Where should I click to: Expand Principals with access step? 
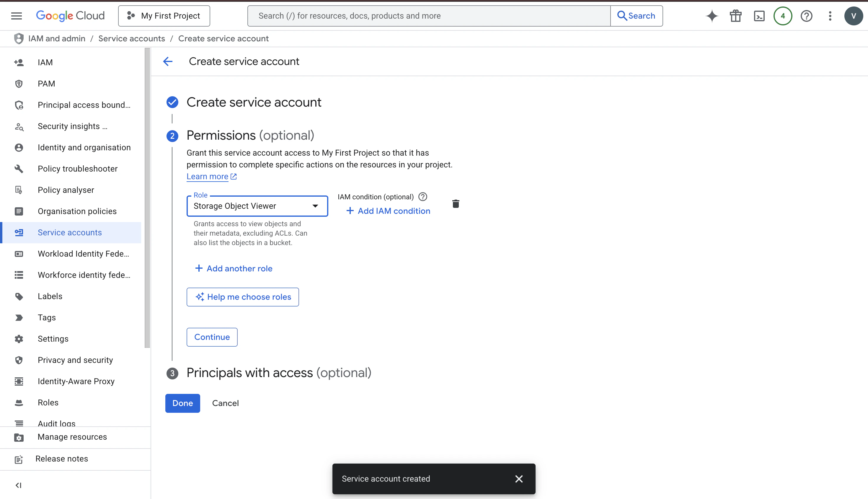279,373
